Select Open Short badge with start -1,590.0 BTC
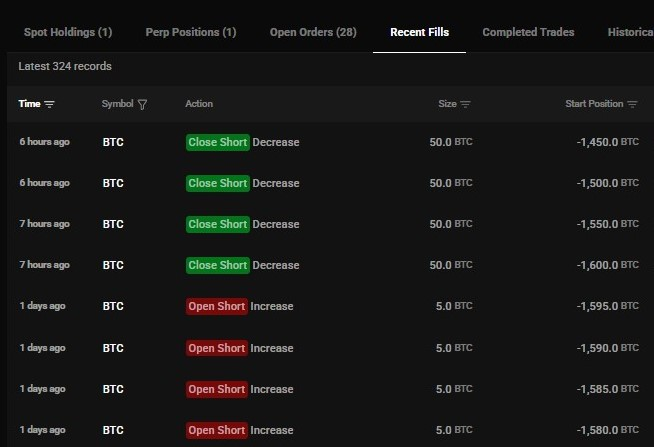The height and width of the screenshot is (447, 654). (x=217, y=348)
